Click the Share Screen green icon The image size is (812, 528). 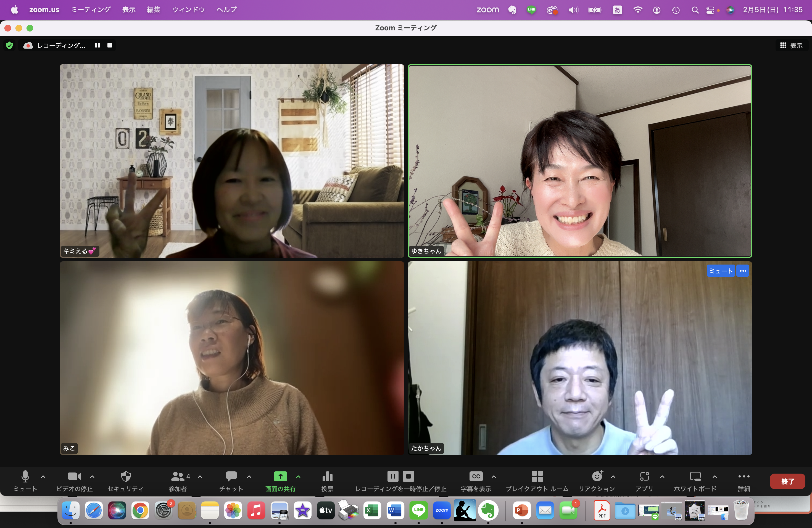click(x=280, y=476)
